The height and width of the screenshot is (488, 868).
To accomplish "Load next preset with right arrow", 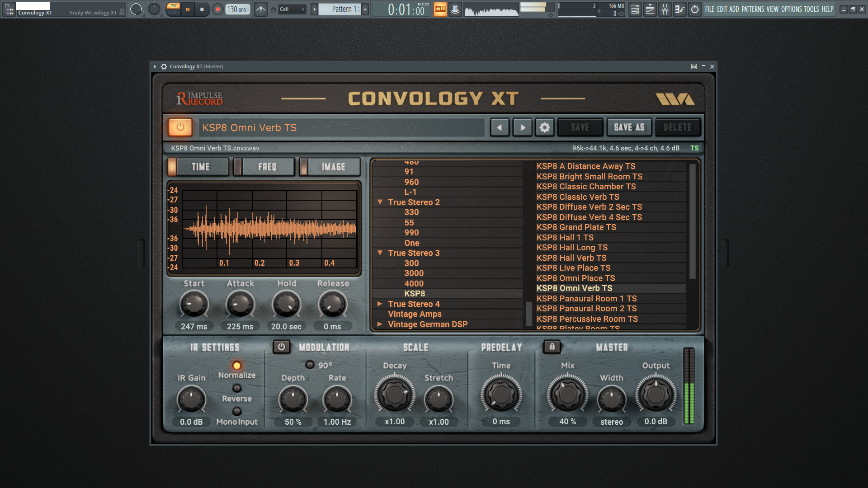I will [522, 127].
